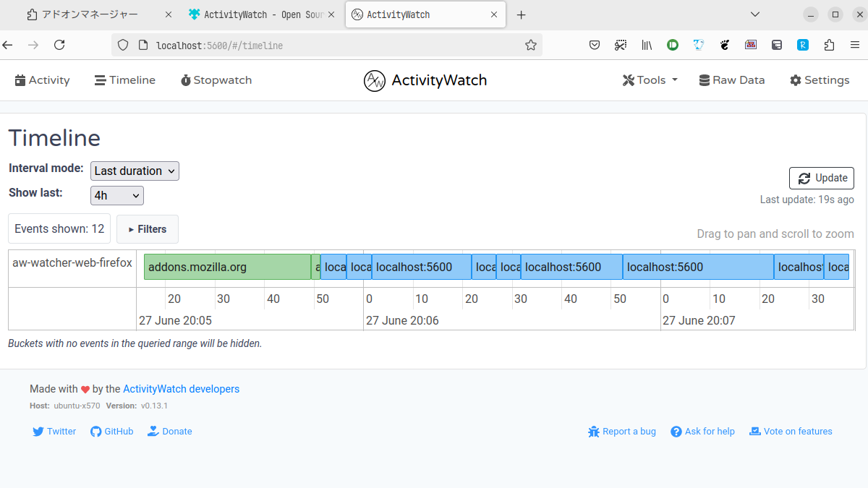Toggle the shield tracking protection icon
Image resolution: width=868 pixels, height=488 pixels.
(123, 45)
